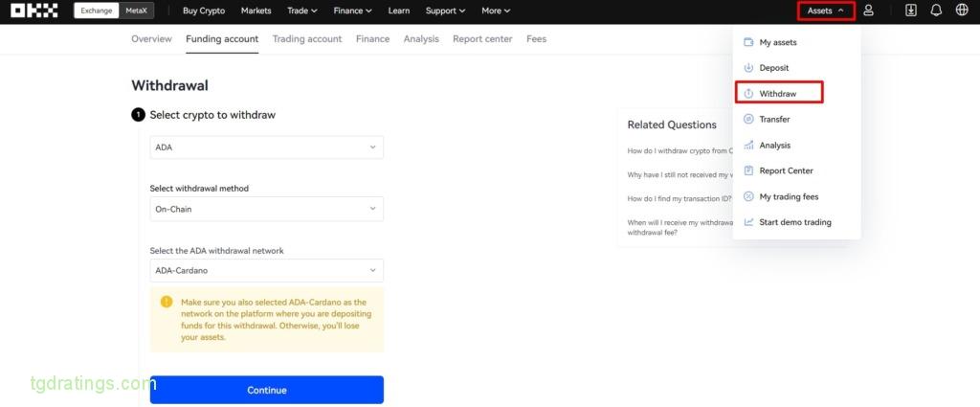
Task: Open Buy Crypto in top navigation
Action: [204, 11]
